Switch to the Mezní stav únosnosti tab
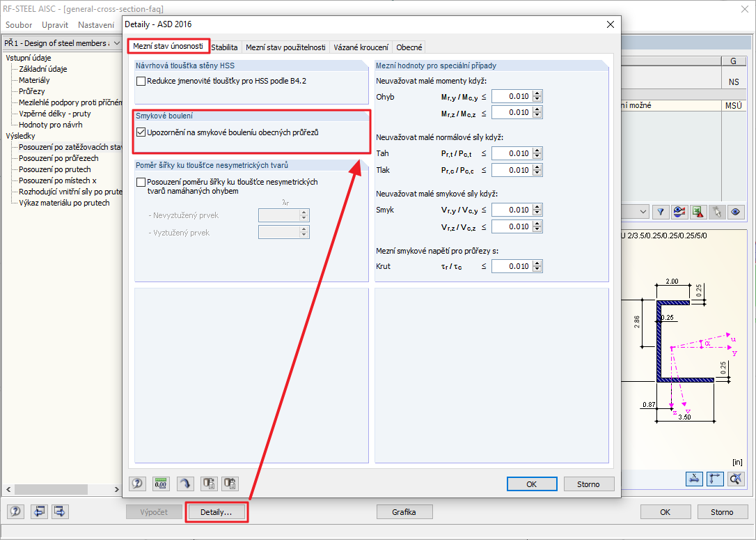 click(168, 46)
